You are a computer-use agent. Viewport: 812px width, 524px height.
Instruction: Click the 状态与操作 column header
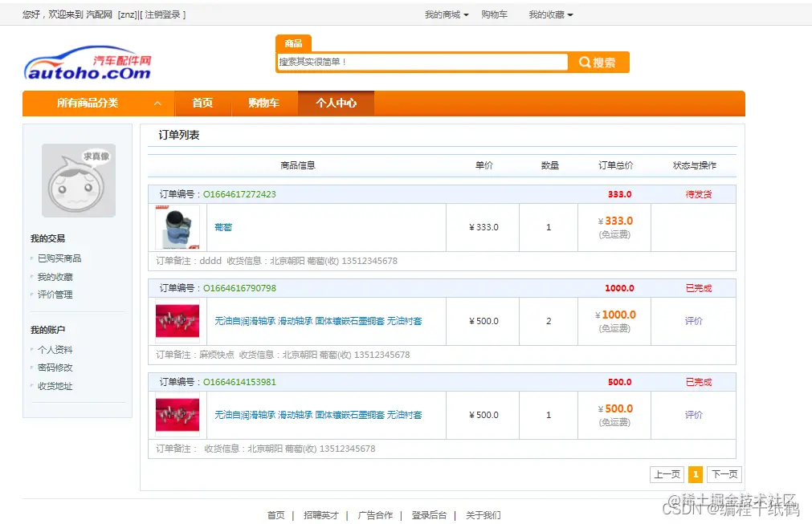[694, 165]
